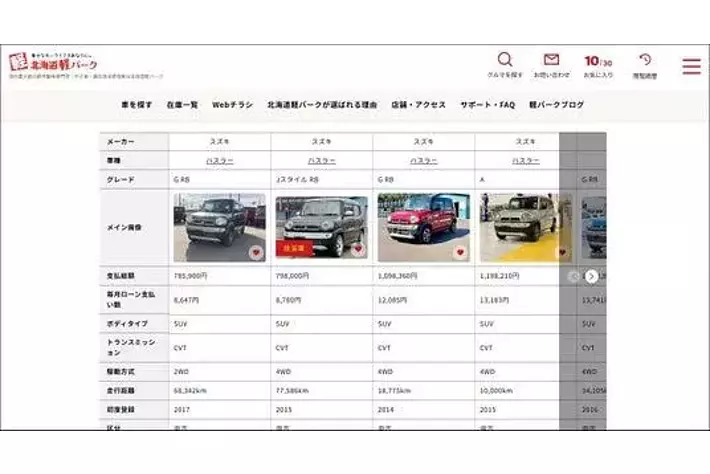The height and width of the screenshot is (474, 710).
Task: Go to Webチラシ page
Action: [232, 105]
